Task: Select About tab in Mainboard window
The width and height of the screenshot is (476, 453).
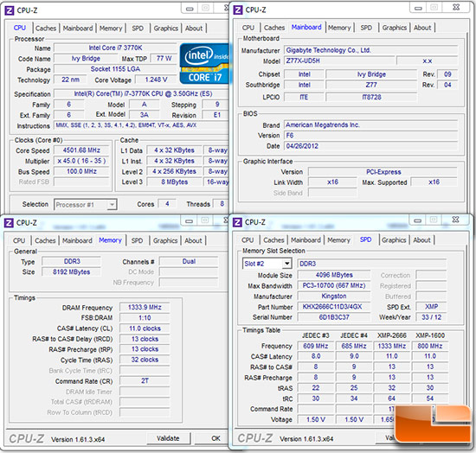Action: click(x=422, y=28)
